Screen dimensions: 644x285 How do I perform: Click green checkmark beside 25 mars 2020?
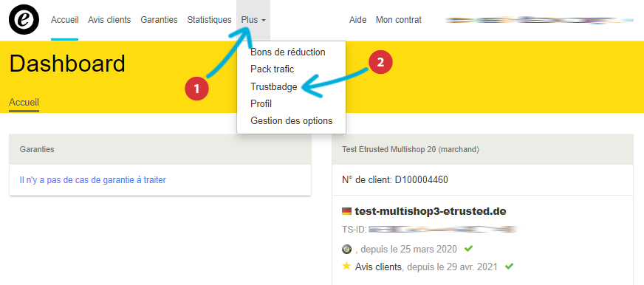point(468,248)
